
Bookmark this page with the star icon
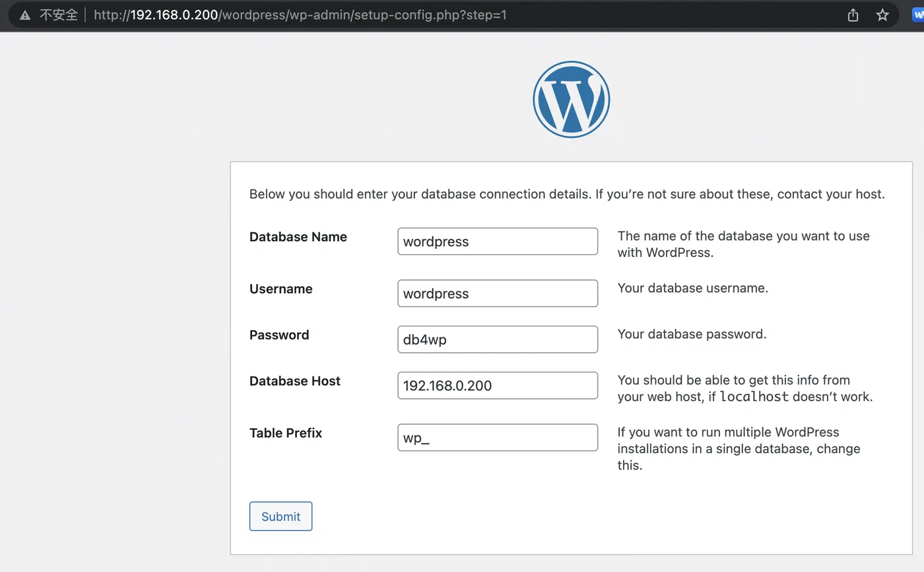point(882,15)
